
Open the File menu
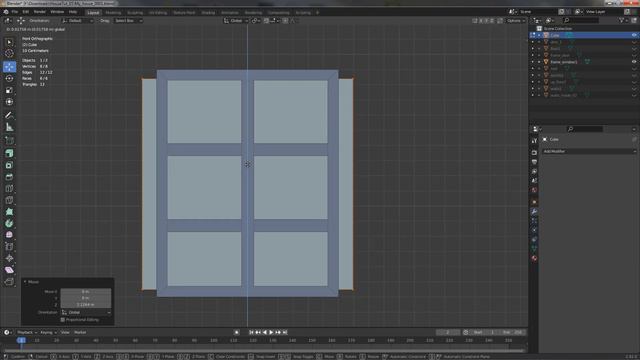15,12
